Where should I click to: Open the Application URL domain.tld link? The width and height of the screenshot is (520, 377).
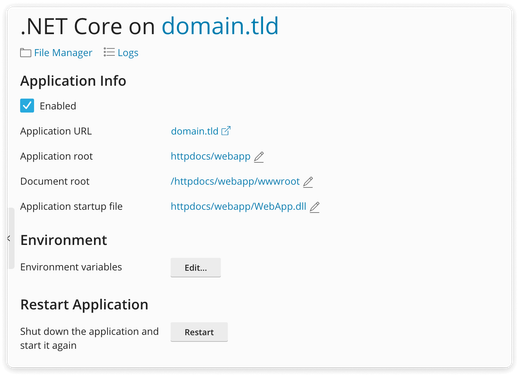(x=194, y=131)
